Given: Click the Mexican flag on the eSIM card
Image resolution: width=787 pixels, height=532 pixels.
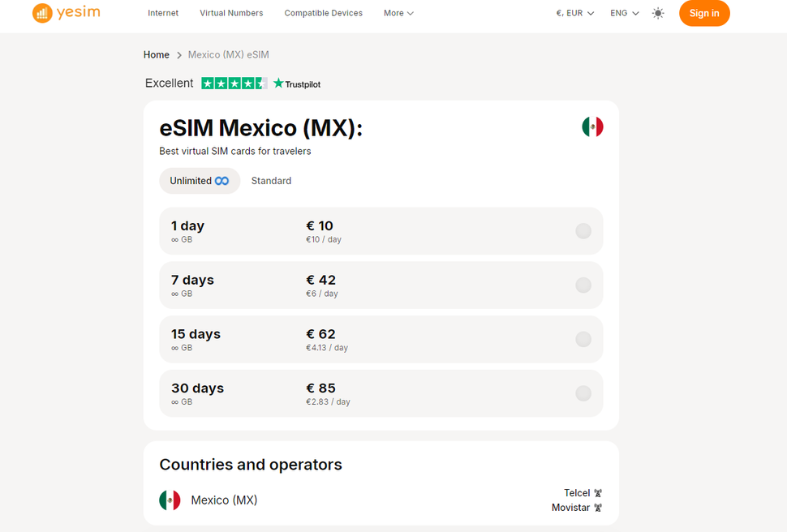Looking at the screenshot, I should [593, 127].
